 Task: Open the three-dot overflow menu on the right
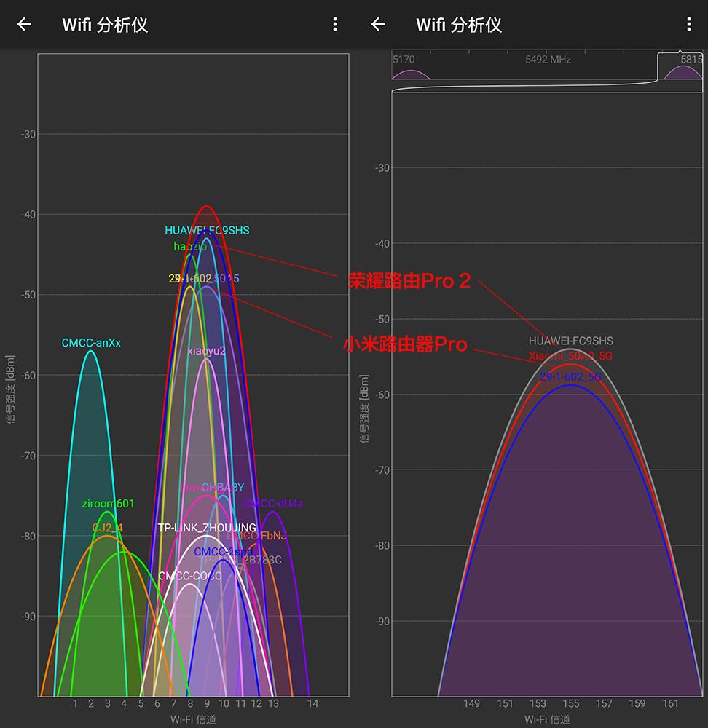689,24
